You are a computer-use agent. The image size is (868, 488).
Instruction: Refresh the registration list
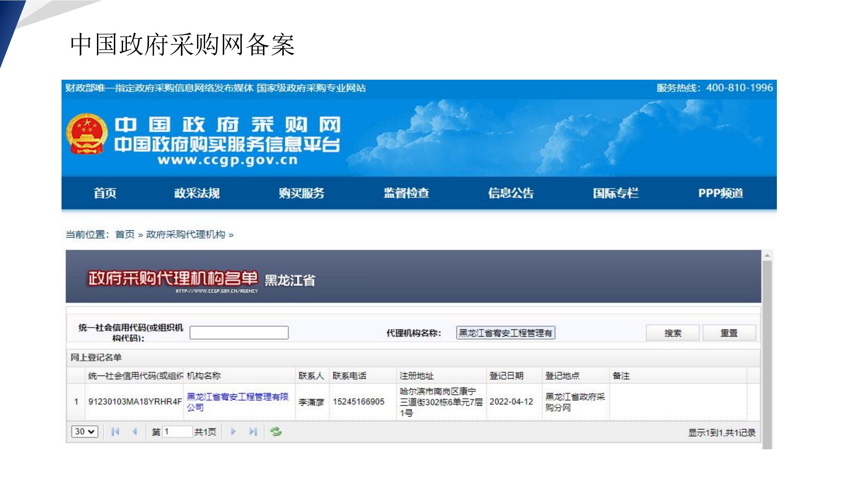[276, 431]
